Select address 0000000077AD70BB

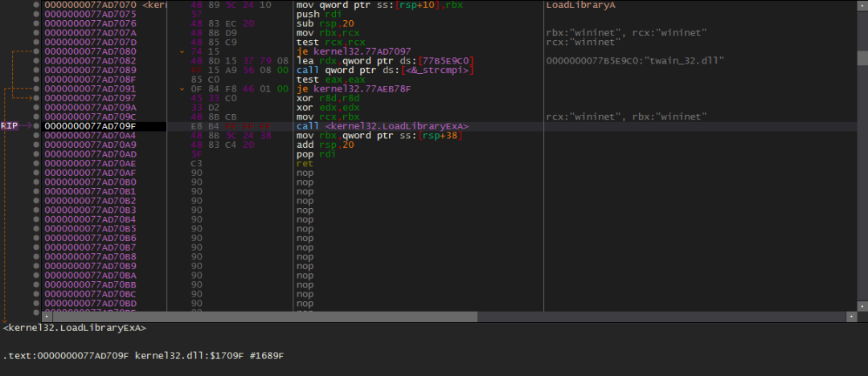click(90, 284)
